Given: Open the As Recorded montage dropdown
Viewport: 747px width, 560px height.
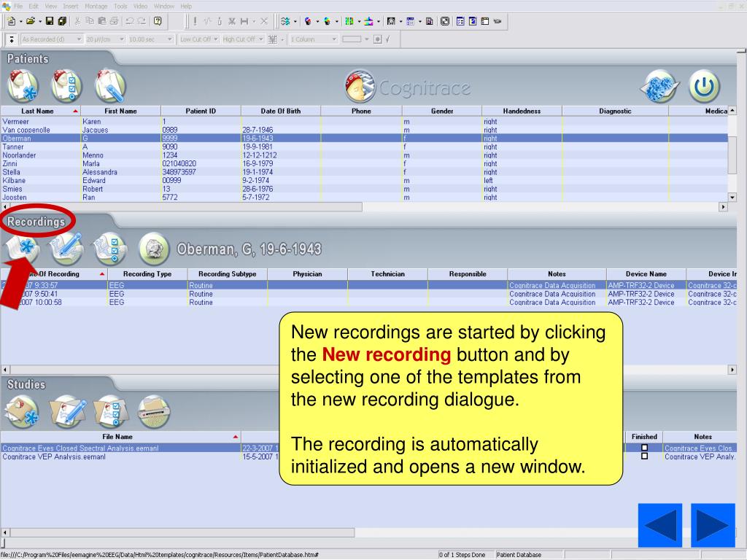Looking at the screenshot, I should [x=52, y=39].
